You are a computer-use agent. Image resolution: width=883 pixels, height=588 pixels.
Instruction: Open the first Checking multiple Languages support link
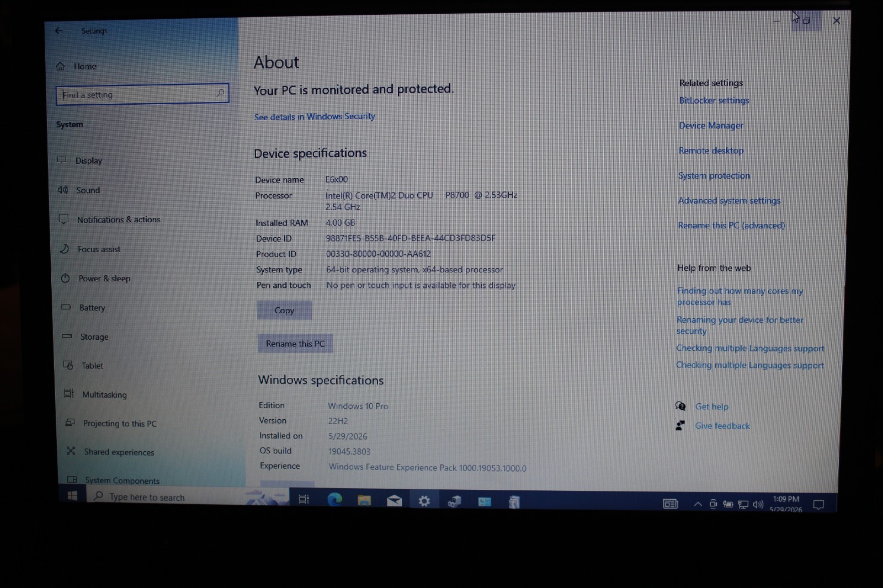pos(750,348)
